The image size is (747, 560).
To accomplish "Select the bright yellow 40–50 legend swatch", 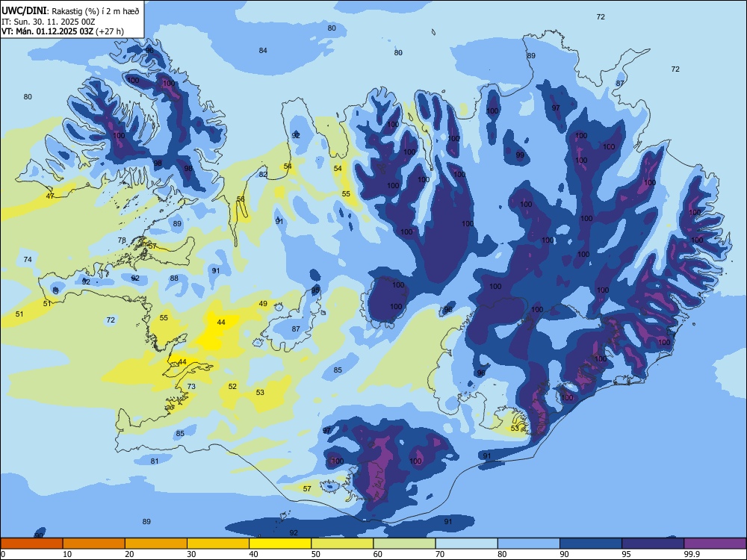I will [280, 544].
